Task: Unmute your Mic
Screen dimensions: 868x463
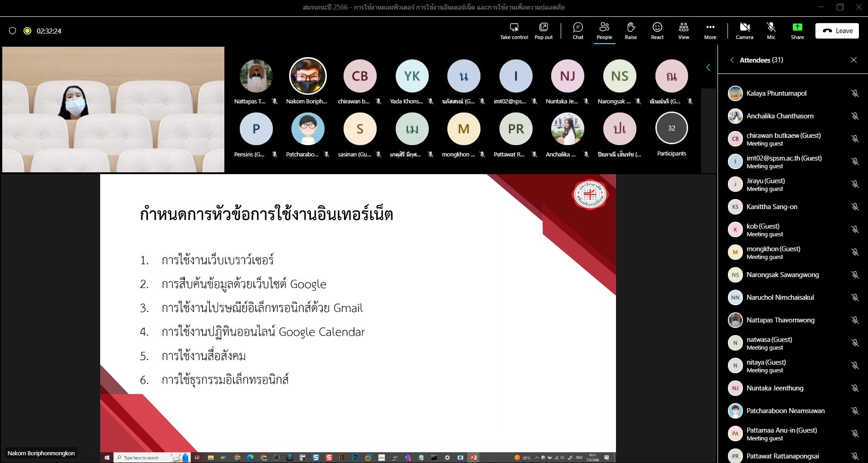Action: coord(771,30)
